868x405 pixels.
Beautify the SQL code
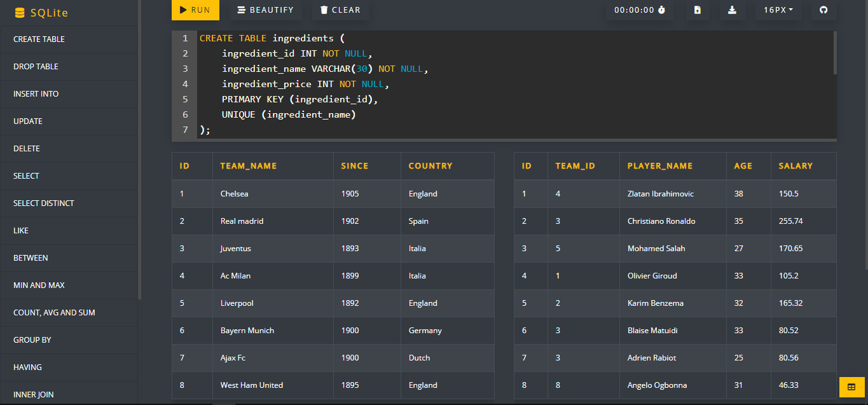click(x=266, y=10)
